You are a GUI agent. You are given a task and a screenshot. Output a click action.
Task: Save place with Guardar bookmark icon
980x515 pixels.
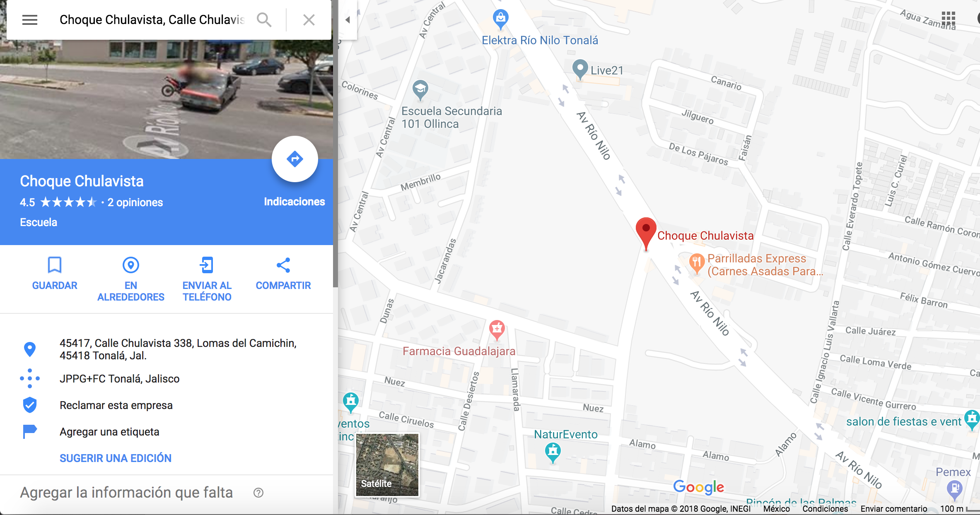coord(55,265)
